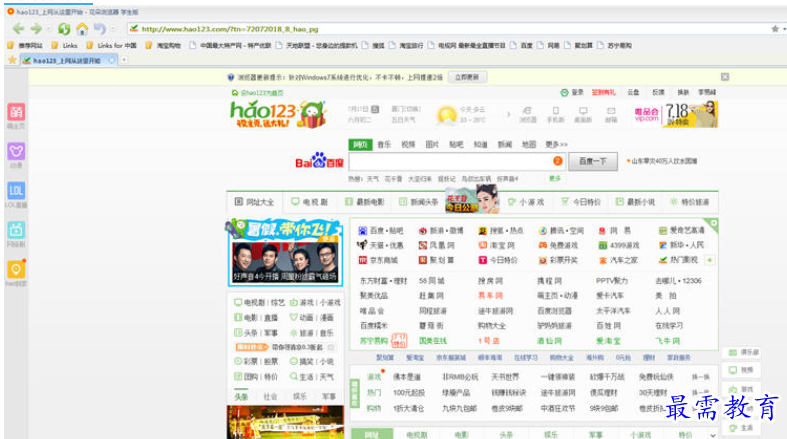The height and width of the screenshot is (439, 787).
Task: Click the 新浪·微博 site icon
Action: 423,231
